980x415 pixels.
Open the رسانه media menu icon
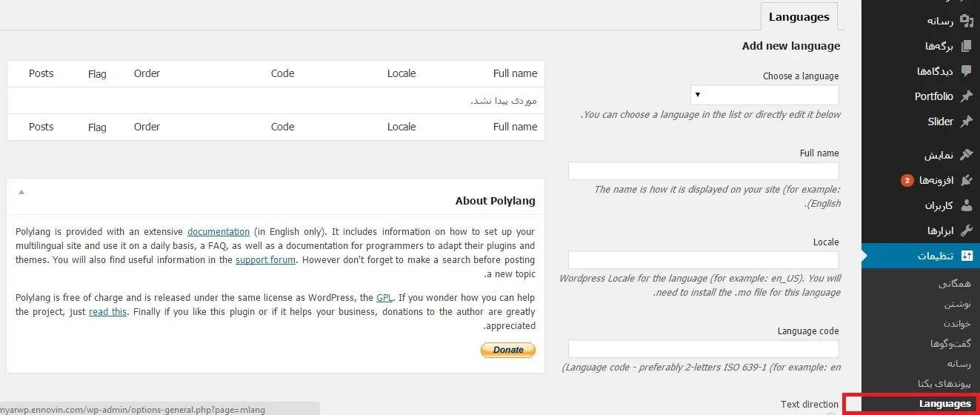click(966, 20)
